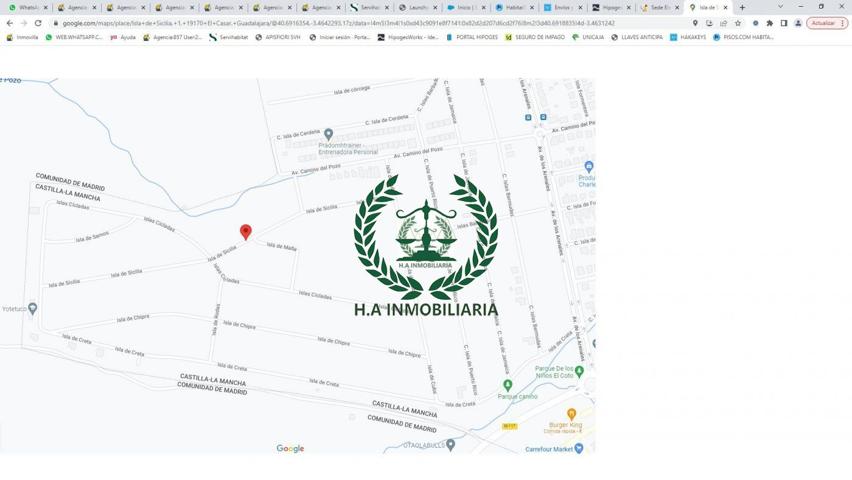Switch to the Servihabitat tab
852x480 pixels.
tap(367, 8)
